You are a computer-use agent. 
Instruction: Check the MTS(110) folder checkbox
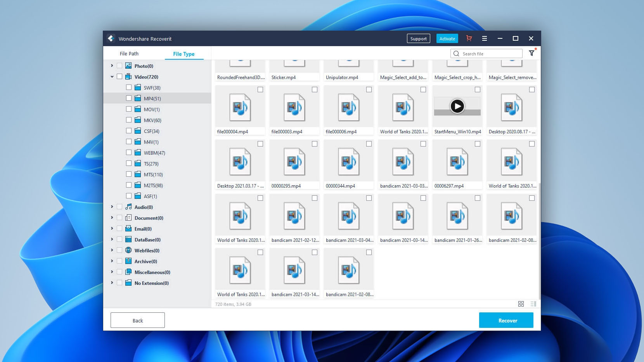tap(129, 174)
